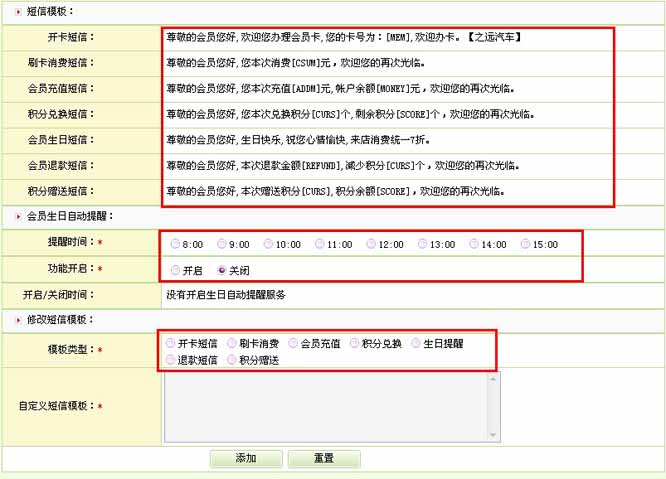This screenshot has height=479, width=666.
Task: Click the arrow icon beside 会员生日自动提醒 header
Action: pyautogui.click(x=18, y=216)
